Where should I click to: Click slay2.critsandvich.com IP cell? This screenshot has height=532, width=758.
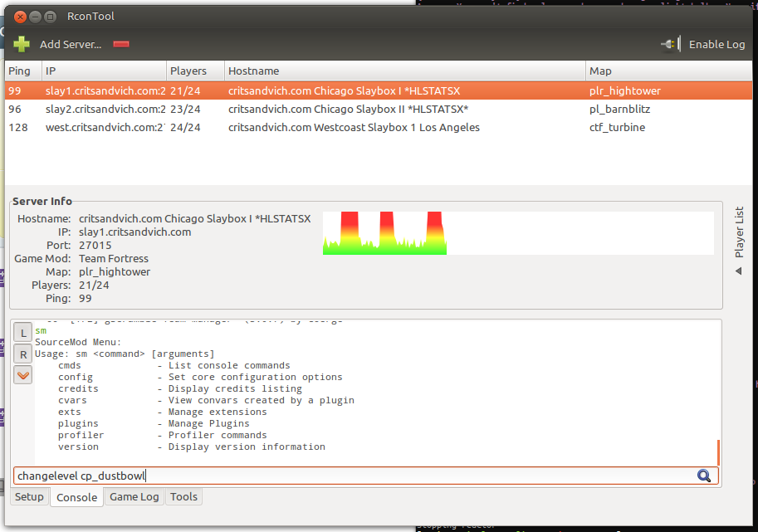click(105, 110)
